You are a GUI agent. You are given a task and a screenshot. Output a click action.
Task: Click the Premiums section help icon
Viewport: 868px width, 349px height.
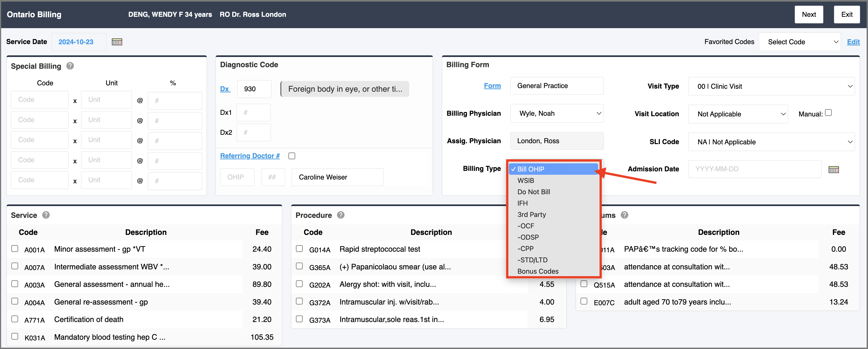pyautogui.click(x=624, y=215)
